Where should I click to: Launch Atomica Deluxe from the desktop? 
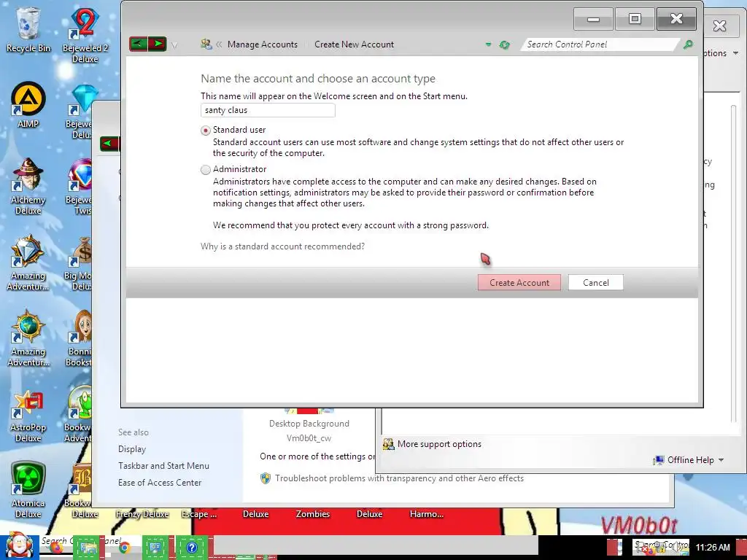click(28, 489)
